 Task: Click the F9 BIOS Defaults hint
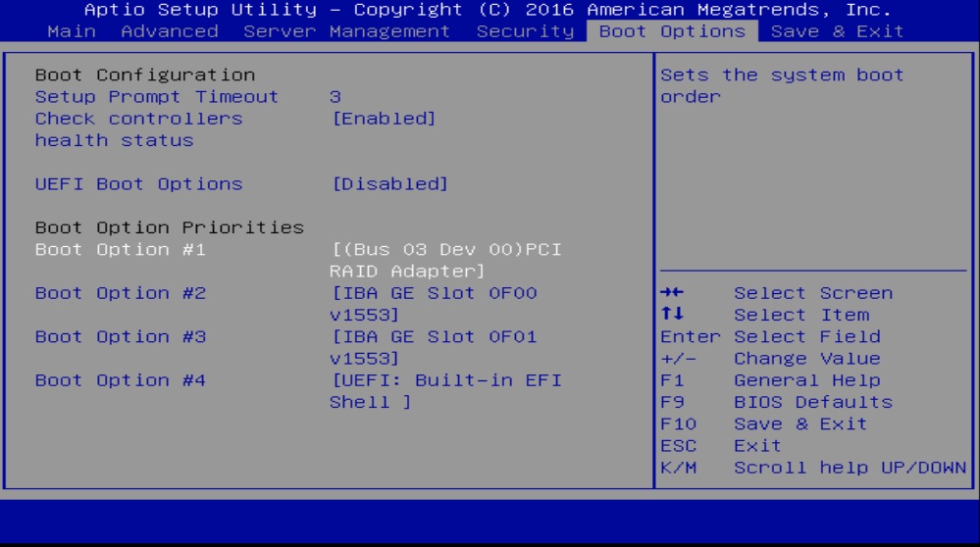(x=777, y=403)
